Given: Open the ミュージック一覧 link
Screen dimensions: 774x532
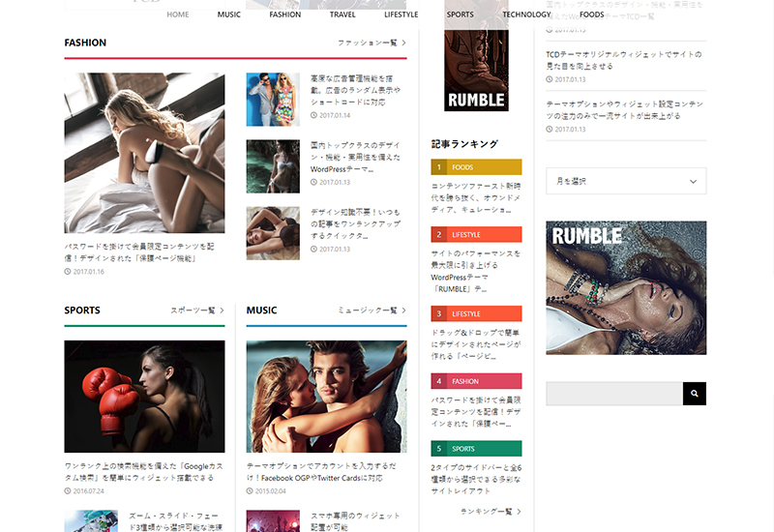Looking at the screenshot, I should point(372,310).
